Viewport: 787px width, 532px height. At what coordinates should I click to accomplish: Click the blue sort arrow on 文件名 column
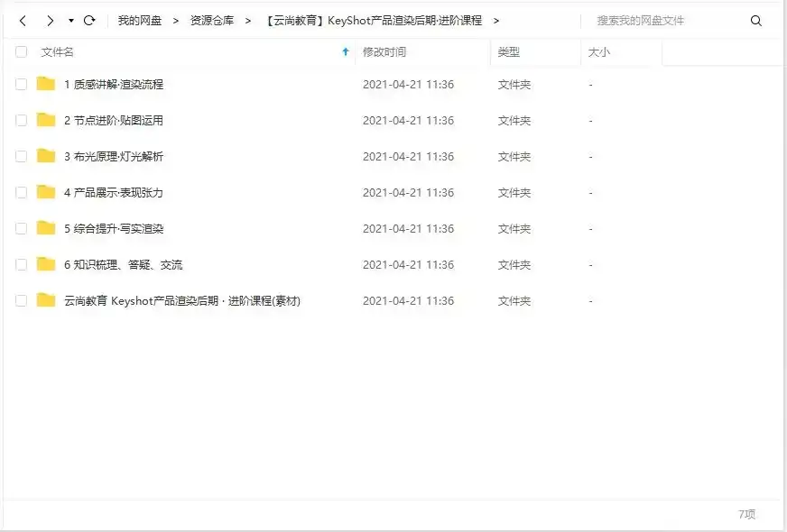[x=345, y=52]
